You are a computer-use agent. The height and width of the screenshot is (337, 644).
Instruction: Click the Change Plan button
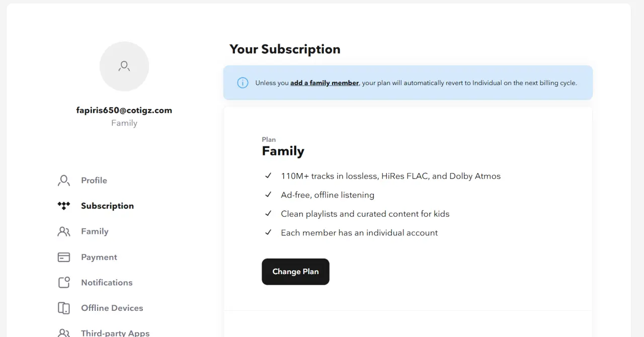click(295, 272)
